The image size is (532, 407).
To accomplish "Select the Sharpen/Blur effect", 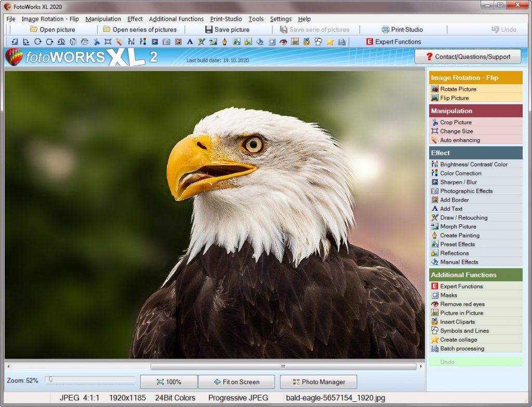I will [x=460, y=182].
